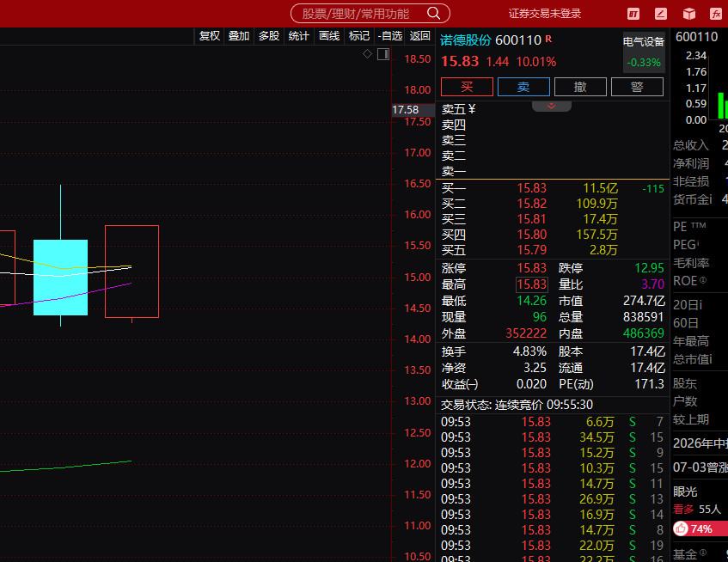Click the cyan candlestick on chart

tap(60, 277)
